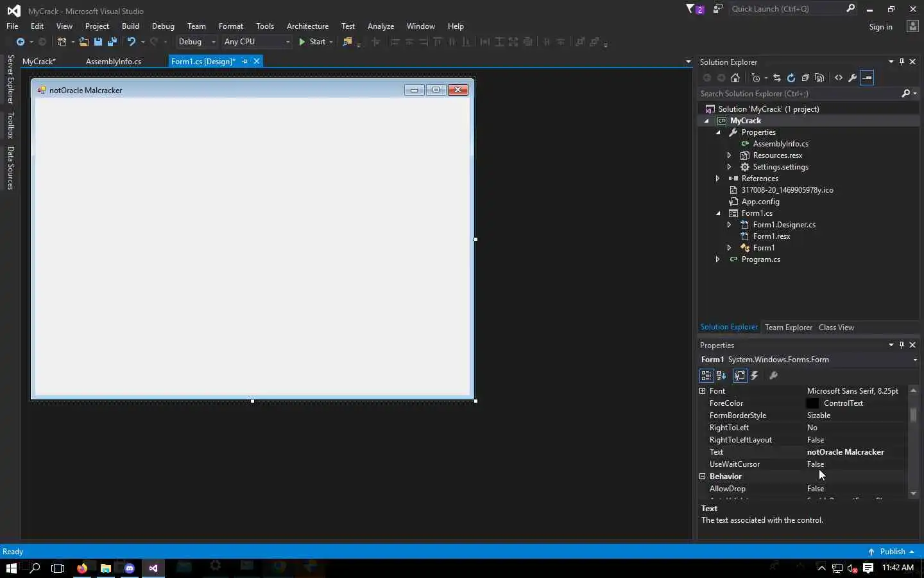Viewport: 924px width, 578px height.
Task: Click Publish in the status bar
Action: click(x=892, y=552)
